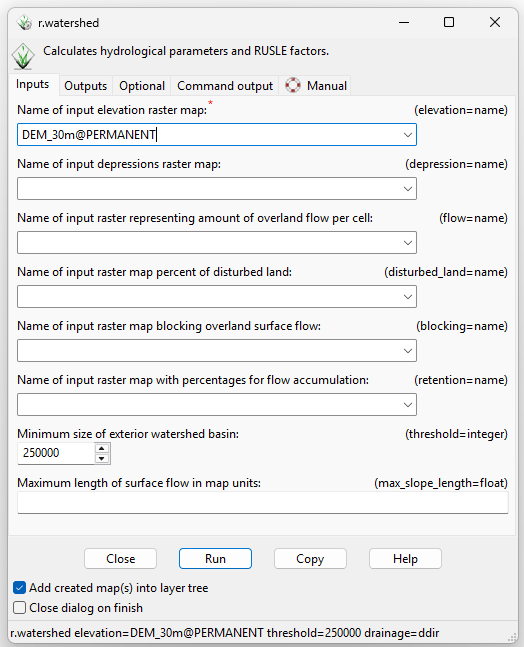Increase the threshold value with the up arrow
The width and height of the screenshot is (524, 647).
point(101,448)
